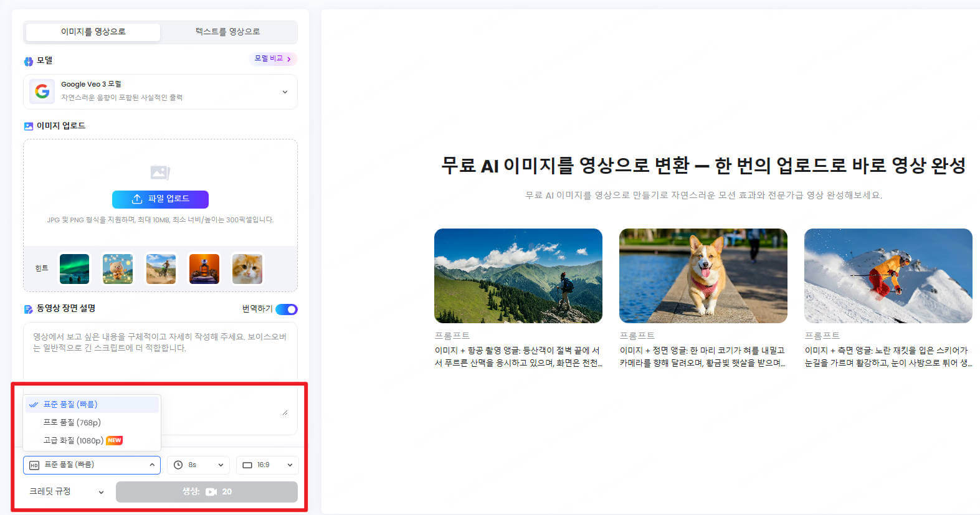This screenshot has width=980, height=515.
Task: Switch to the 이미지를 영상으로 tab
Action: click(x=93, y=32)
